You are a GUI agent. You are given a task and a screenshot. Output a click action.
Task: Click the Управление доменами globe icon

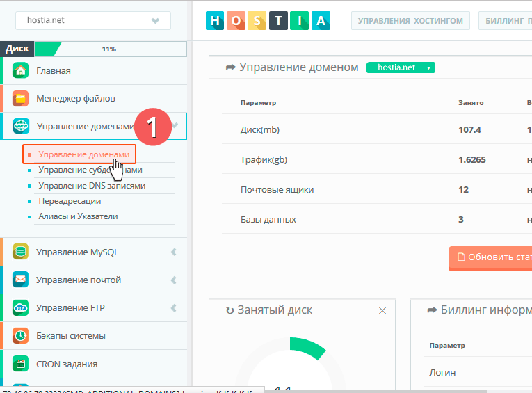coord(21,126)
